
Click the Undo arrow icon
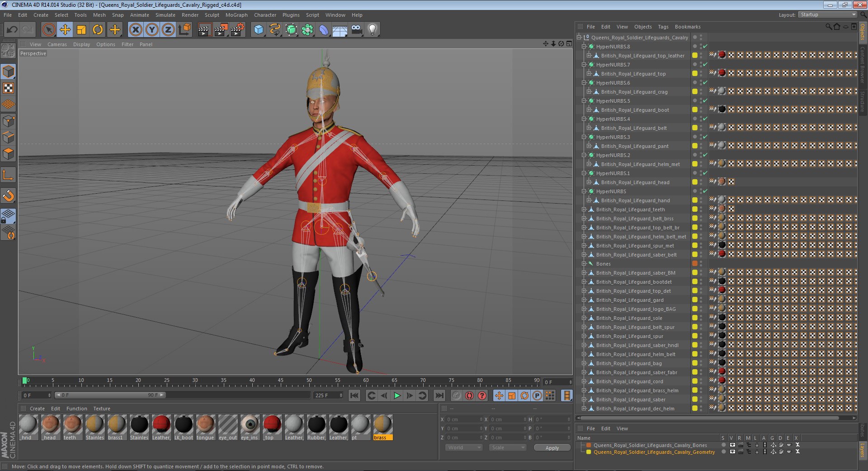[x=12, y=30]
